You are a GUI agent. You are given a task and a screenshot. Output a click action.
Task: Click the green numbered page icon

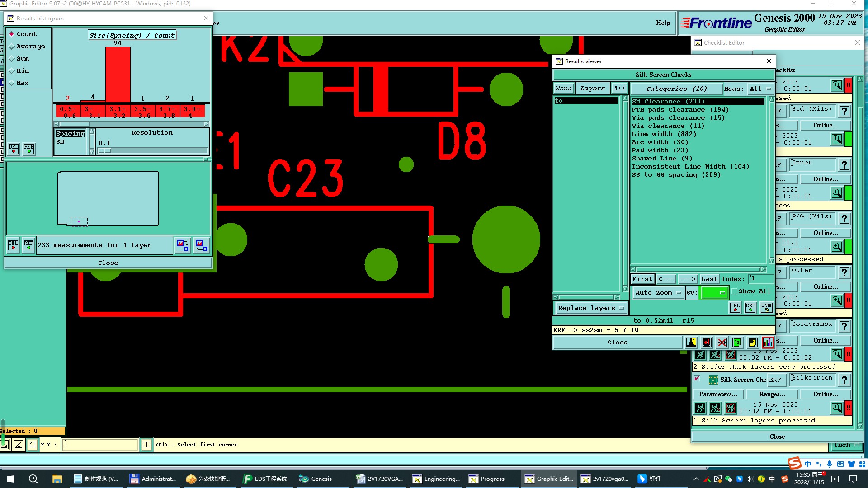pos(737,343)
